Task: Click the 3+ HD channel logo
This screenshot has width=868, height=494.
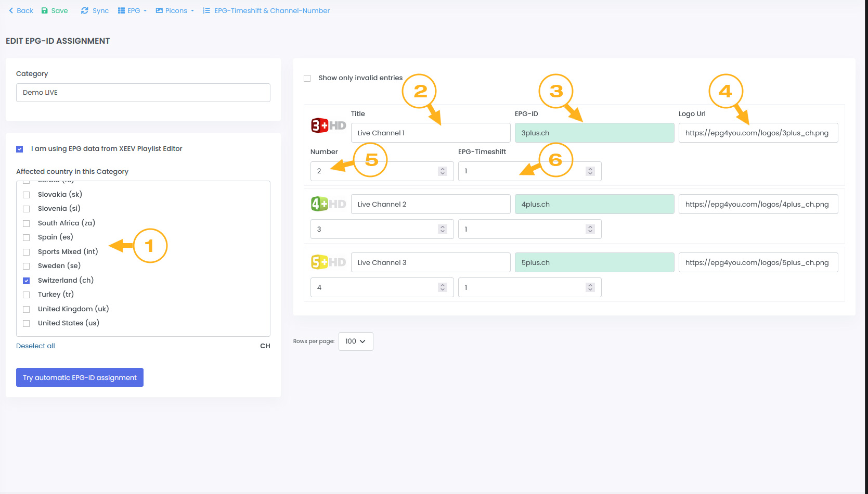Action: (328, 125)
